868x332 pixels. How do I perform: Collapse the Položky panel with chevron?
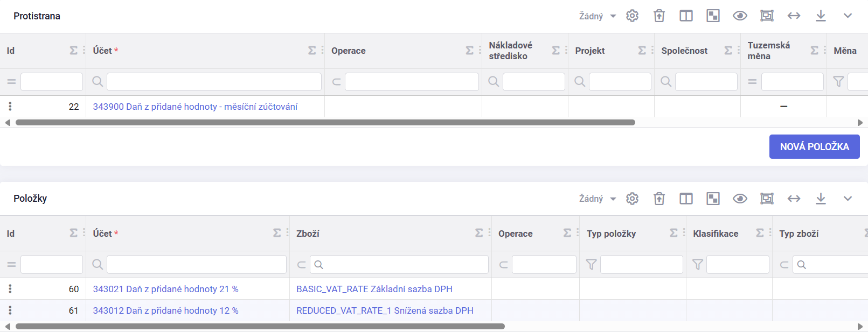pos(848,199)
